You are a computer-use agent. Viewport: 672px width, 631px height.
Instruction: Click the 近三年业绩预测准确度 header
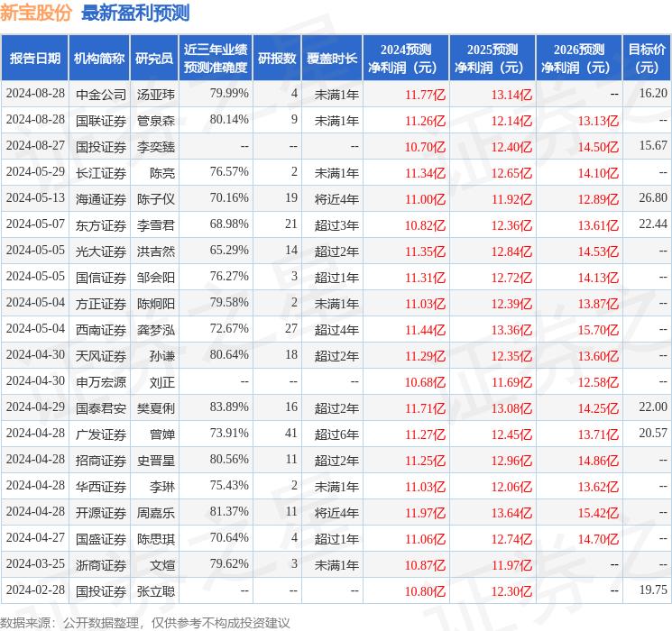pyautogui.click(x=216, y=58)
